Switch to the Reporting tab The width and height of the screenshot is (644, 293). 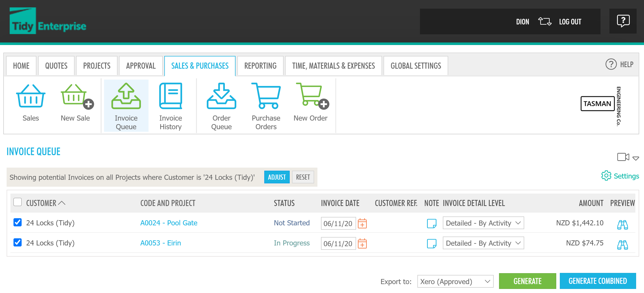(x=260, y=66)
